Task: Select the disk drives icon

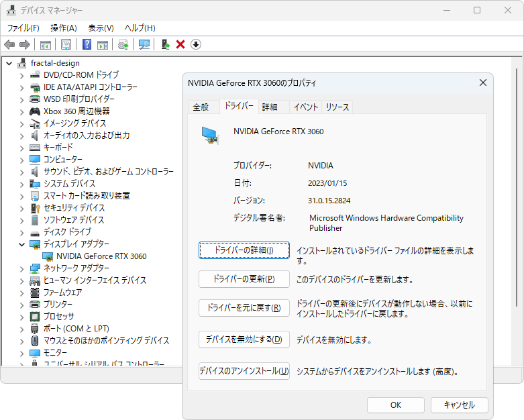Action: [35, 233]
